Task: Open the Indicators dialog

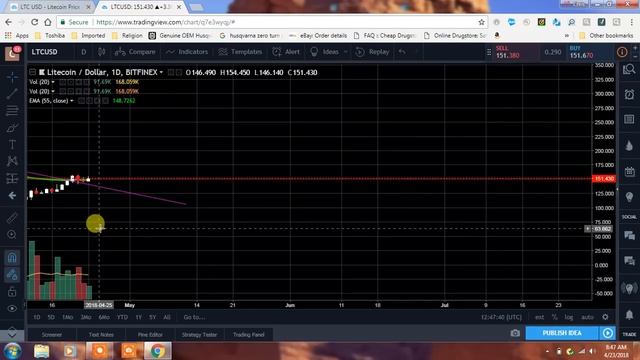Action: [x=187, y=52]
